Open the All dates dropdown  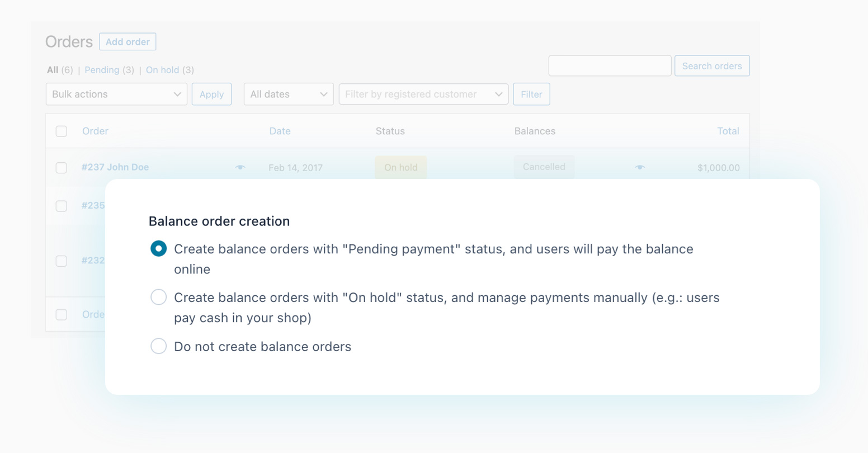click(288, 94)
